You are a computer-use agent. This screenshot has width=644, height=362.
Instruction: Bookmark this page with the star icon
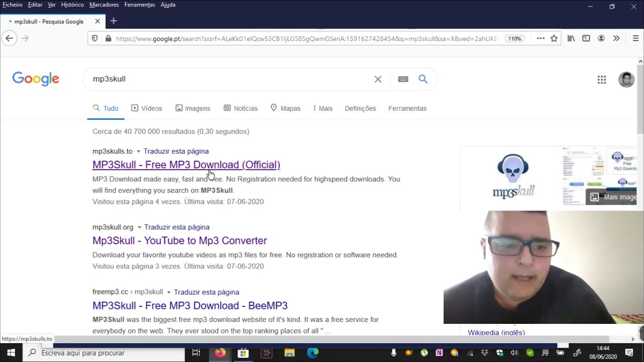[554, 38]
